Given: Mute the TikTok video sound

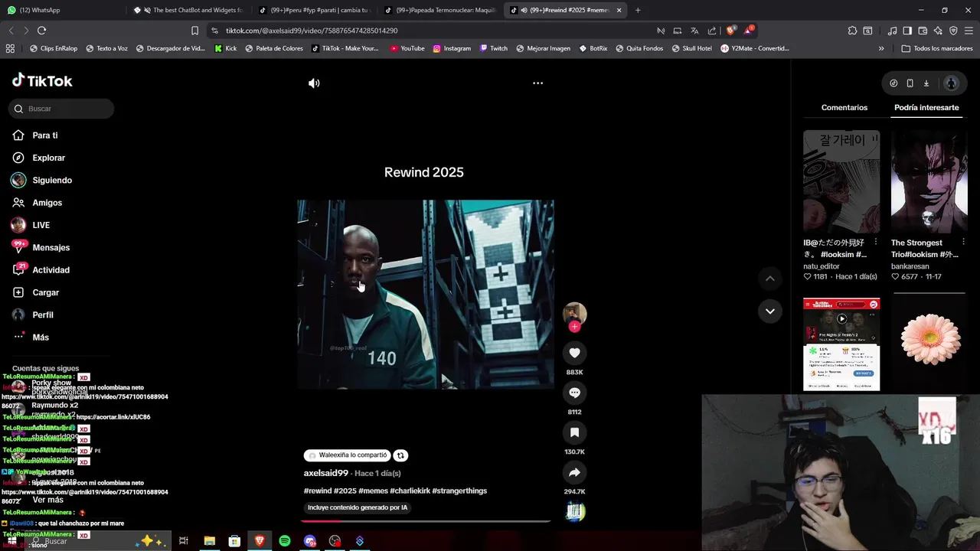Looking at the screenshot, I should click(x=314, y=83).
